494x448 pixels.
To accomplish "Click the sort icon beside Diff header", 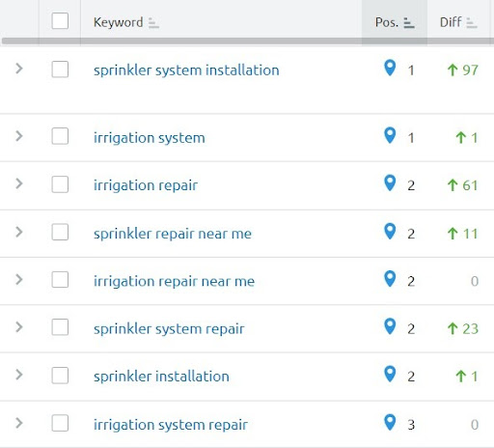I will point(472,23).
